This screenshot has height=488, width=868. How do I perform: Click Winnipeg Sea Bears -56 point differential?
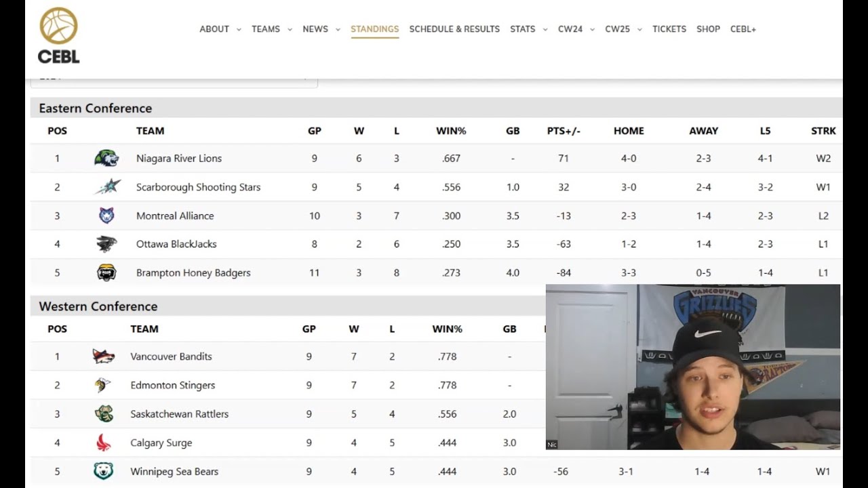(560, 471)
